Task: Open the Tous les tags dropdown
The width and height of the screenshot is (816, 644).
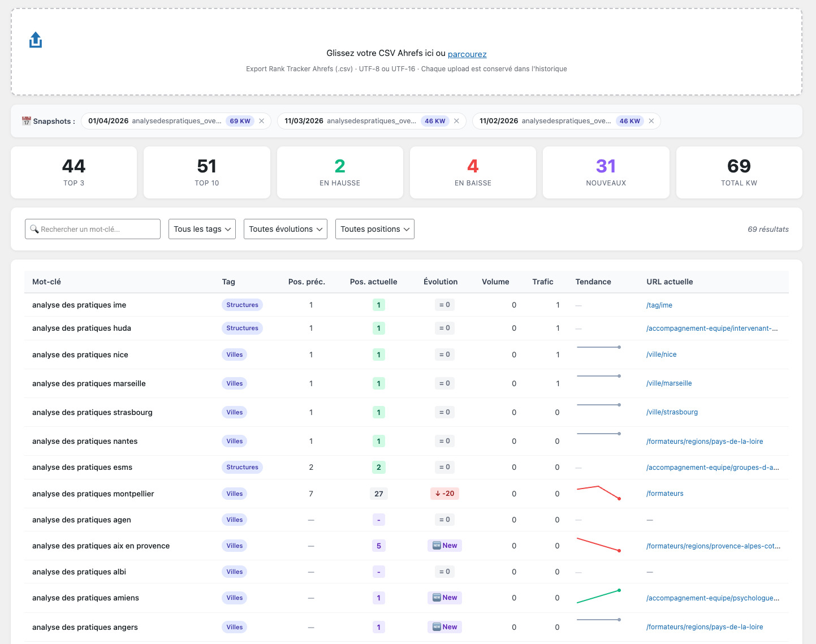Action: (202, 229)
